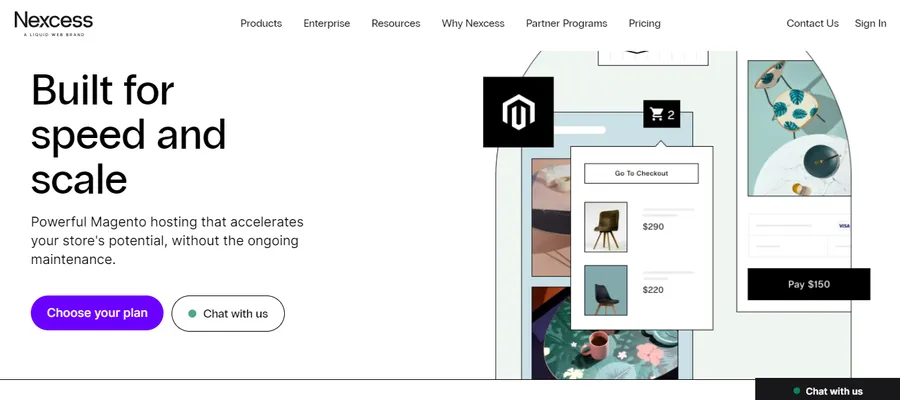Click the outlined Chat with us button
The height and width of the screenshot is (400, 900).
click(x=228, y=313)
